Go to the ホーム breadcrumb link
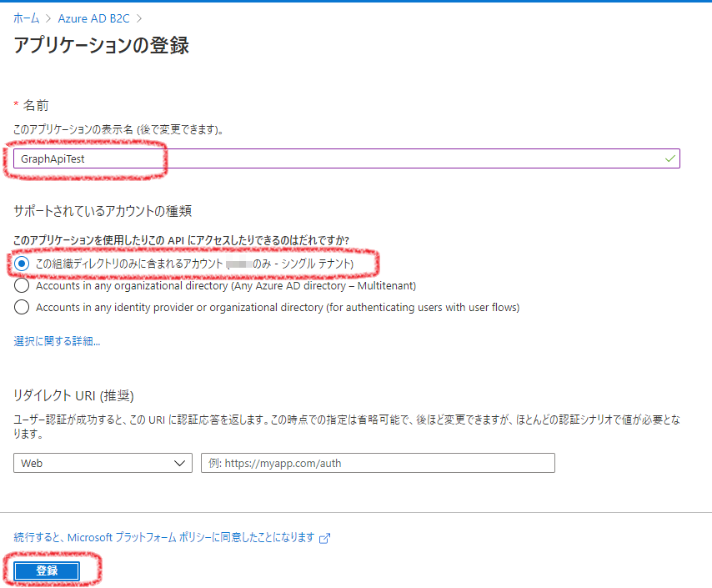Viewport: 712px width, 588px height. point(27,18)
